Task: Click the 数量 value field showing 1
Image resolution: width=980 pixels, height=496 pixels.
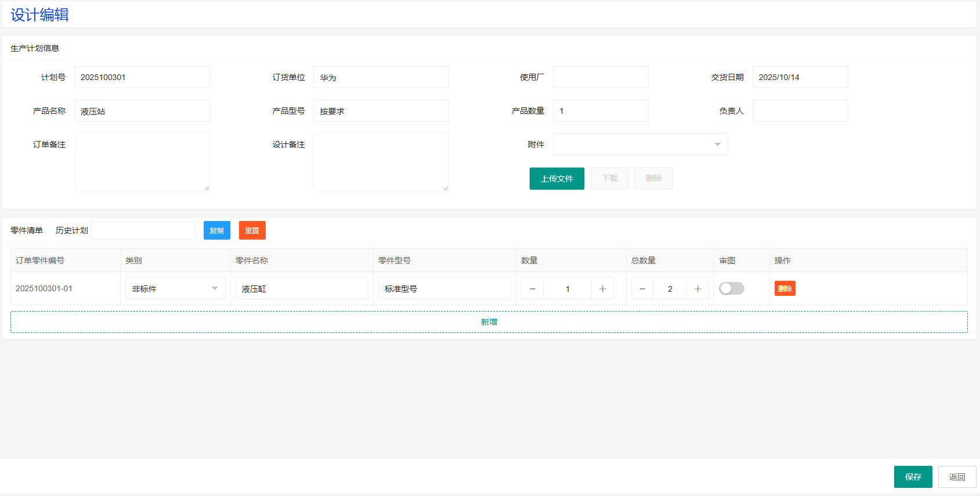Action: coord(567,288)
